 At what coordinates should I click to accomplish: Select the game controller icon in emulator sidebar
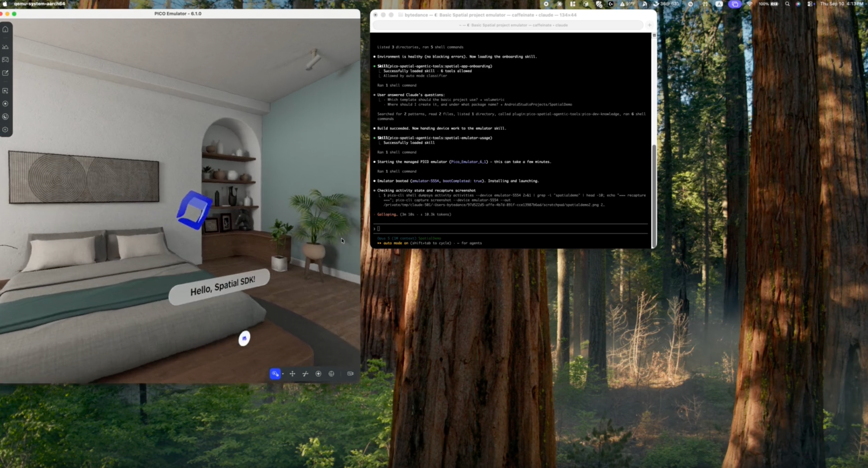(x=5, y=59)
